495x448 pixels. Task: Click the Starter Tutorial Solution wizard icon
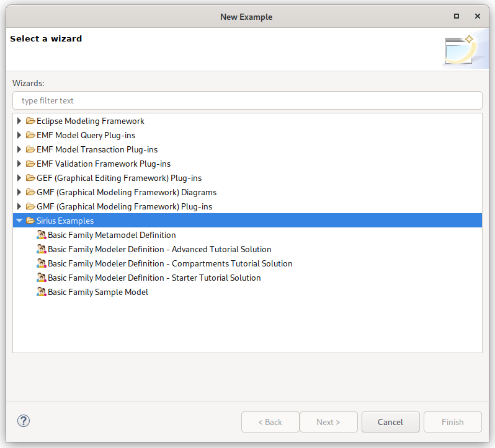tap(42, 278)
